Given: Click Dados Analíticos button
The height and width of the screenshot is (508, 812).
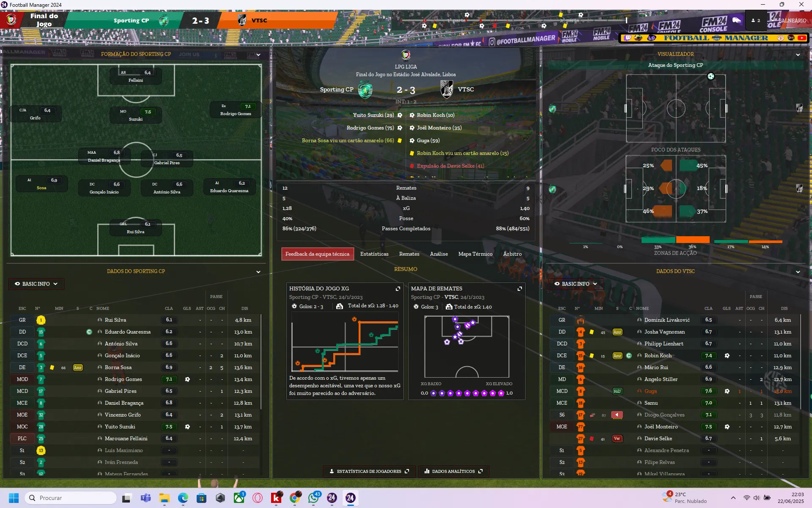Looking at the screenshot, I should click(x=453, y=471).
